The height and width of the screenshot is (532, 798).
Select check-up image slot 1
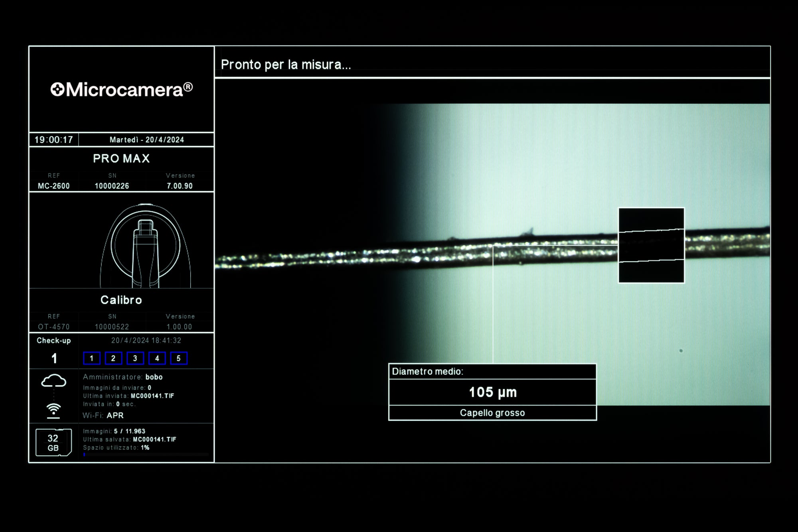point(91,358)
